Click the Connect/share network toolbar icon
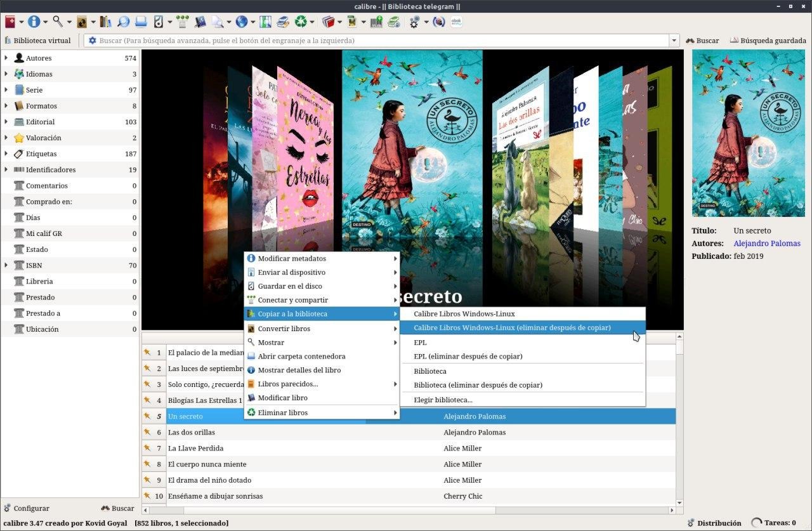This screenshot has height=531, width=812. click(x=183, y=22)
